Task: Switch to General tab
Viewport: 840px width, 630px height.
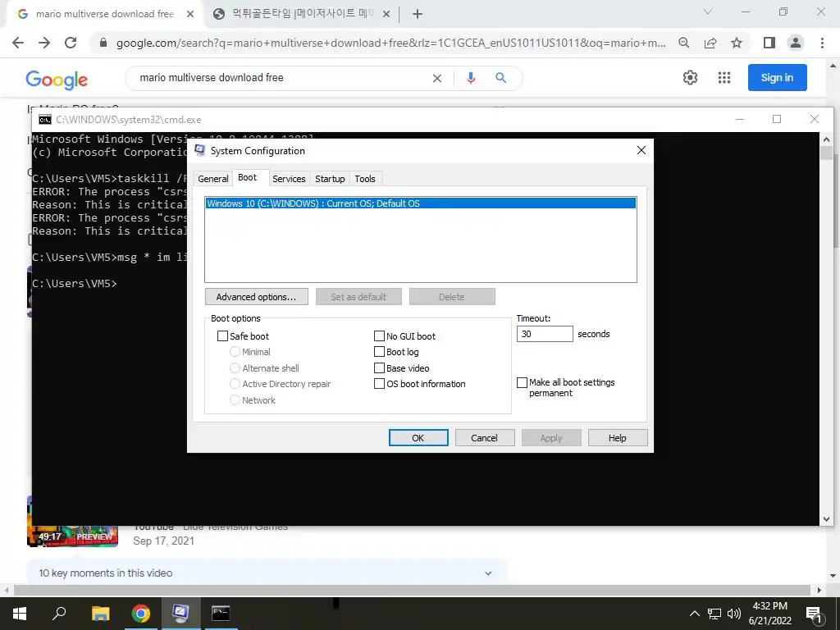Action: [x=212, y=179]
